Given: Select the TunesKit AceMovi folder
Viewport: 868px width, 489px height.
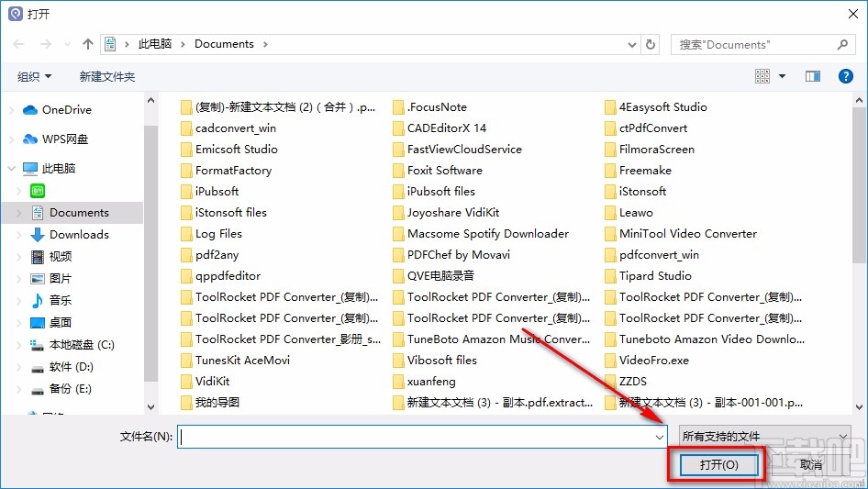Looking at the screenshot, I should click(235, 361).
